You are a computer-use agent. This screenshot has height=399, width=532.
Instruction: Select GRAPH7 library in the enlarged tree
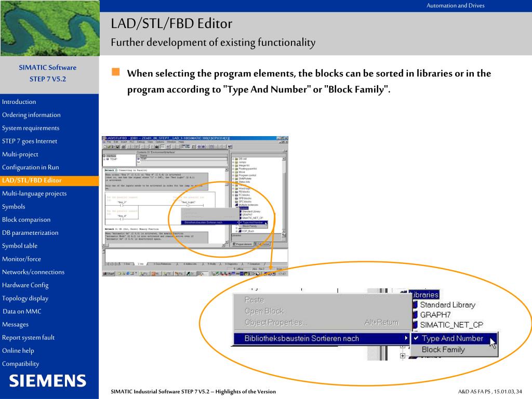(x=435, y=315)
